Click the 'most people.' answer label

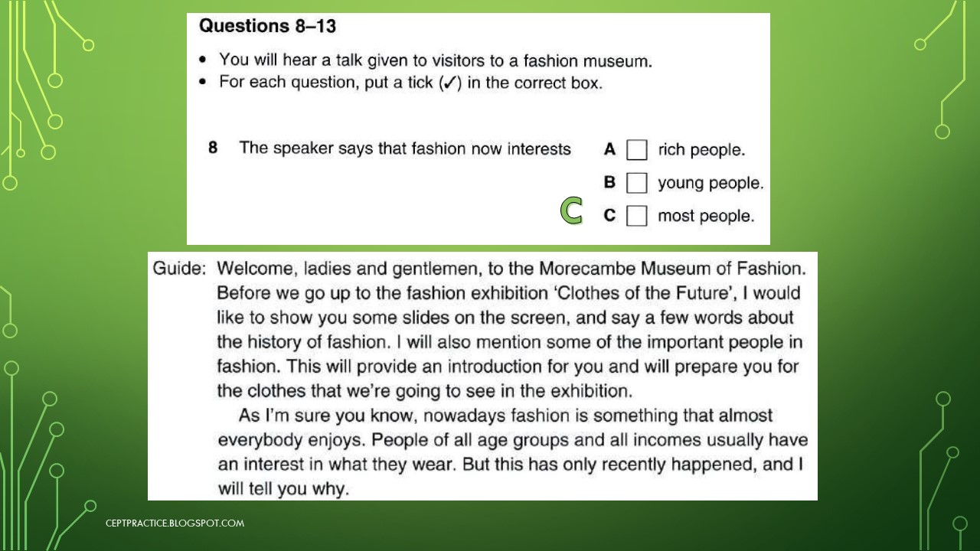(706, 216)
